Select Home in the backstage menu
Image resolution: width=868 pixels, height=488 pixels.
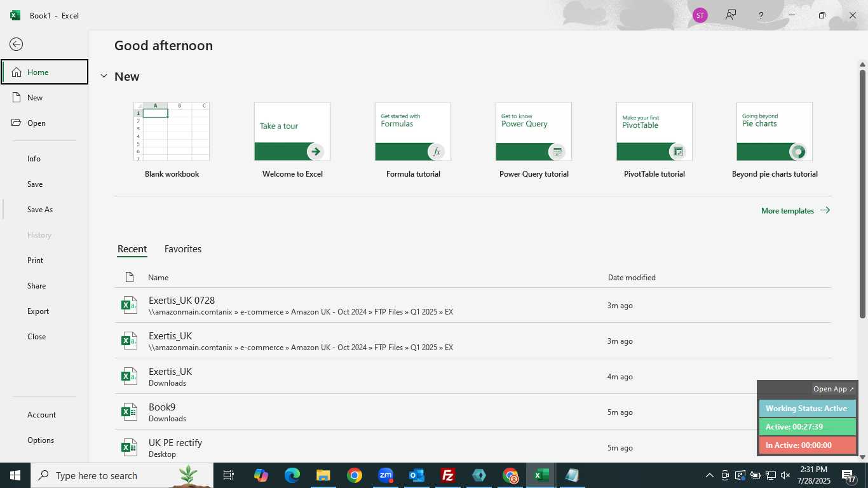pyautogui.click(x=44, y=72)
